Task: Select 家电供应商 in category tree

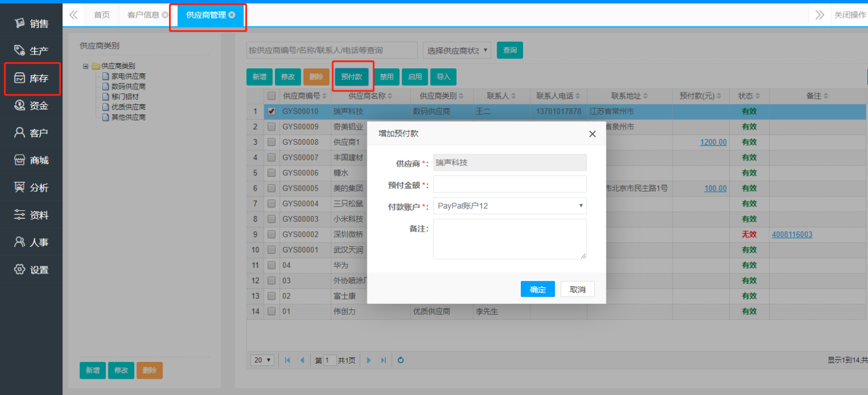Action: point(128,76)
